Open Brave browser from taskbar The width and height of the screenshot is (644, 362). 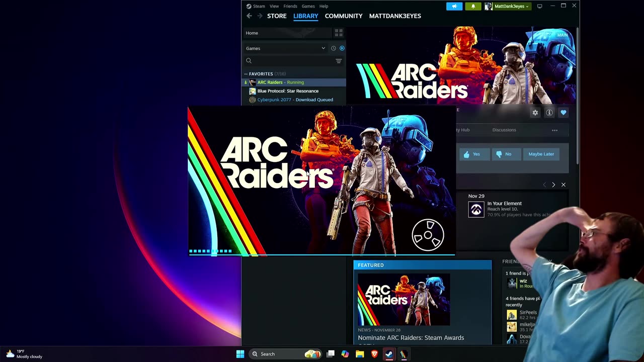(x=374, y=354)
